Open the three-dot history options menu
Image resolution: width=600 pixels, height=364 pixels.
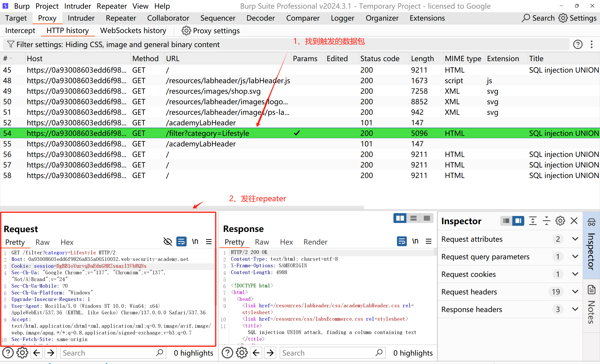click(x=592, y=44)
